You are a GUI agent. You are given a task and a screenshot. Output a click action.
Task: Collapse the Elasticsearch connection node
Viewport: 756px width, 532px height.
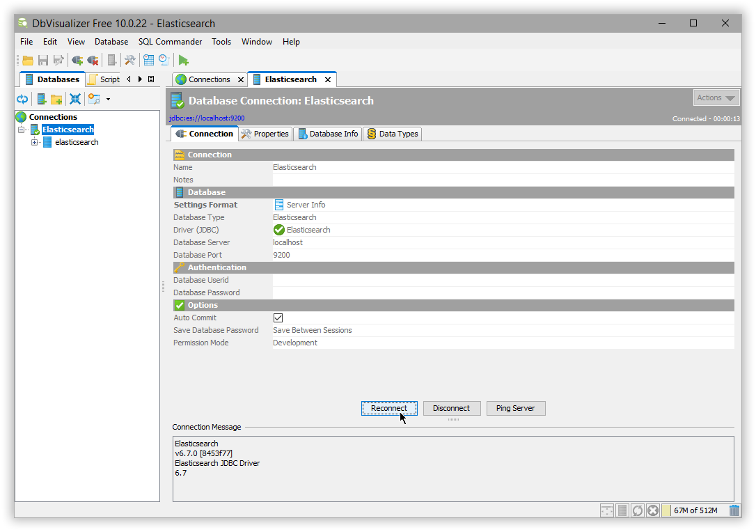click(22, 130)
